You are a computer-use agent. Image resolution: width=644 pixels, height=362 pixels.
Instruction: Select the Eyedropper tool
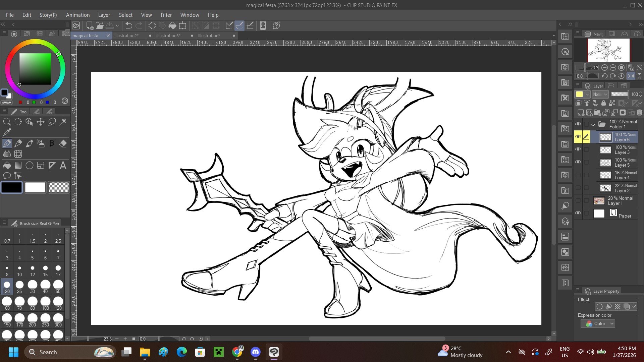pyautogui.click(x=7, y=132)
